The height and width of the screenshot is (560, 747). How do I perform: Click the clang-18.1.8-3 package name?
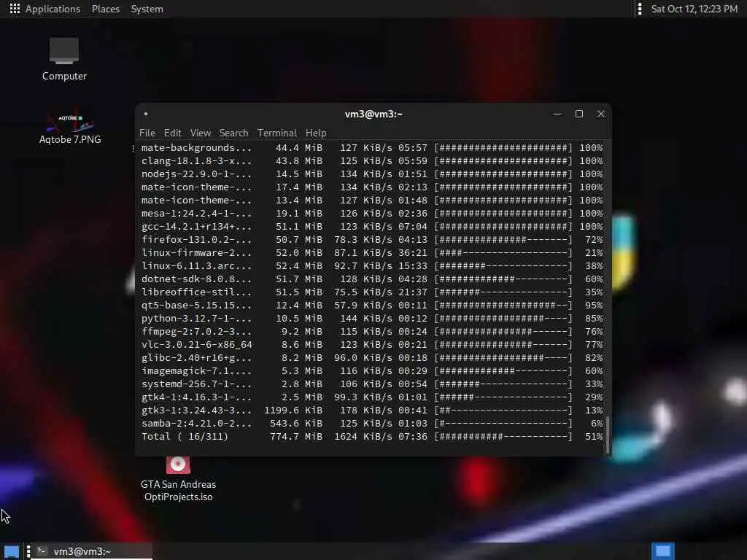(x=196, y=161)
